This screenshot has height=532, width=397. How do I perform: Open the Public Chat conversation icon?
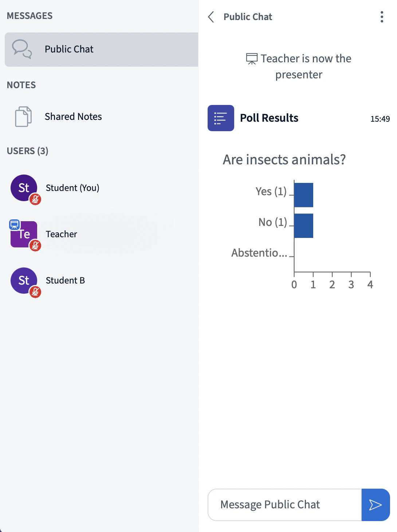coord(22,49)
